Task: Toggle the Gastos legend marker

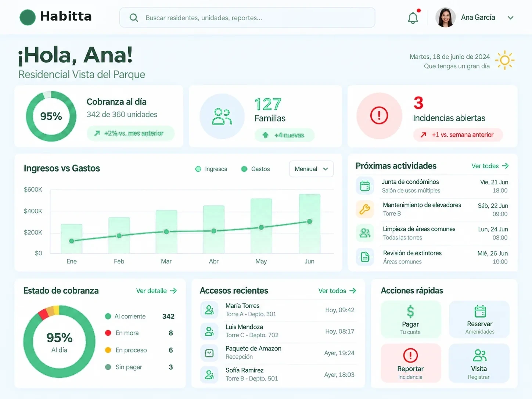Action: point(244,169)
